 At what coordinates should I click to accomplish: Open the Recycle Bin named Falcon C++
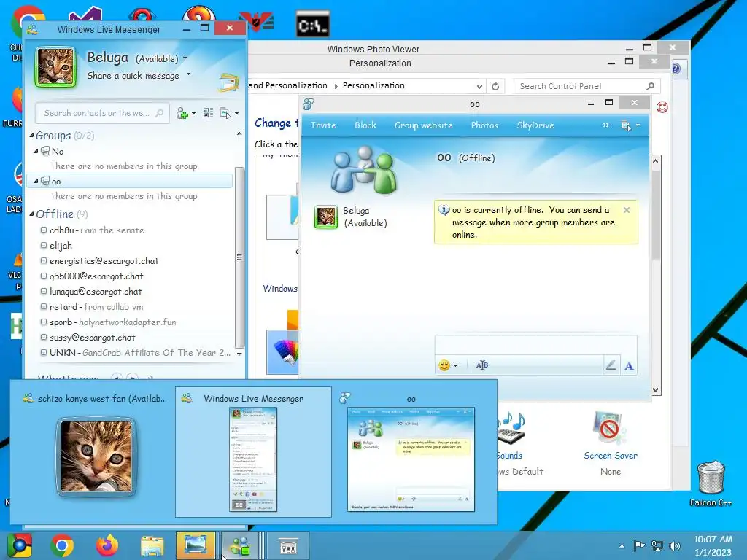[711, 483]
